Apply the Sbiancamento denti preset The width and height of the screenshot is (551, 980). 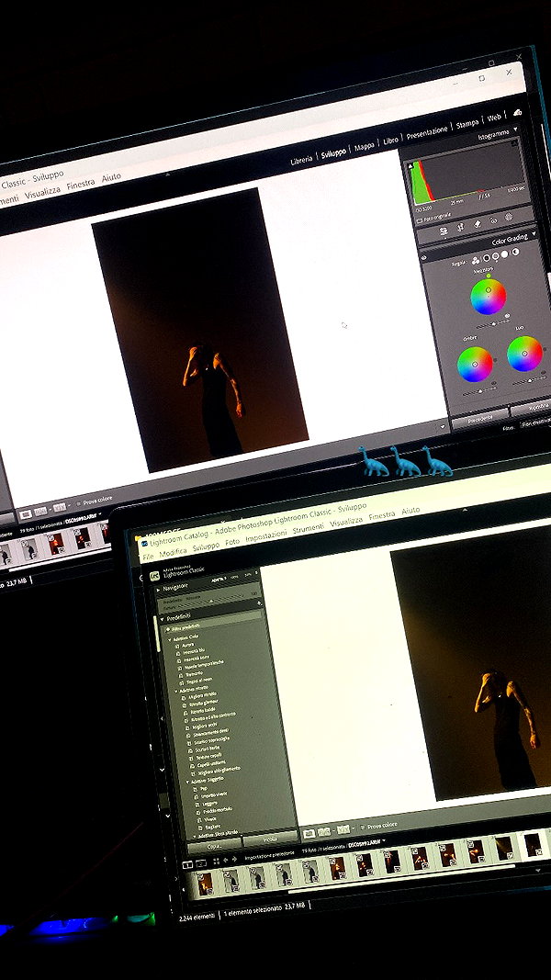tap(211, 732)
